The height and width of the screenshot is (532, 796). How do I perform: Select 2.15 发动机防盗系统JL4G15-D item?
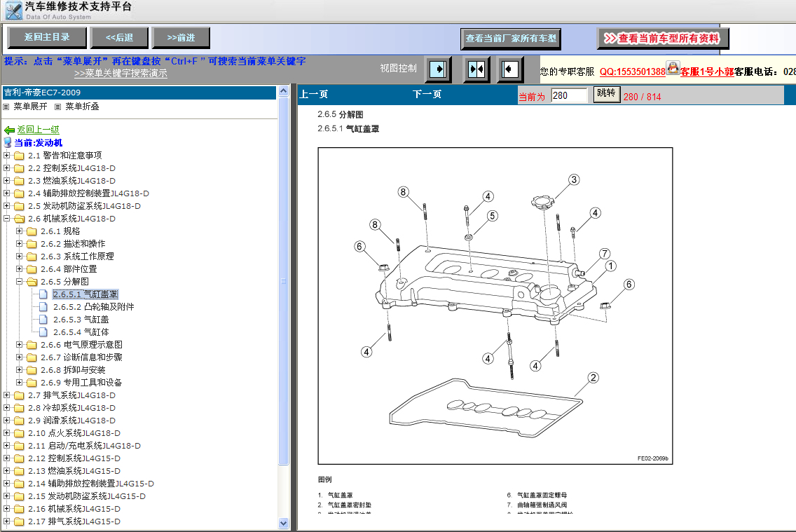click(87, 496)
